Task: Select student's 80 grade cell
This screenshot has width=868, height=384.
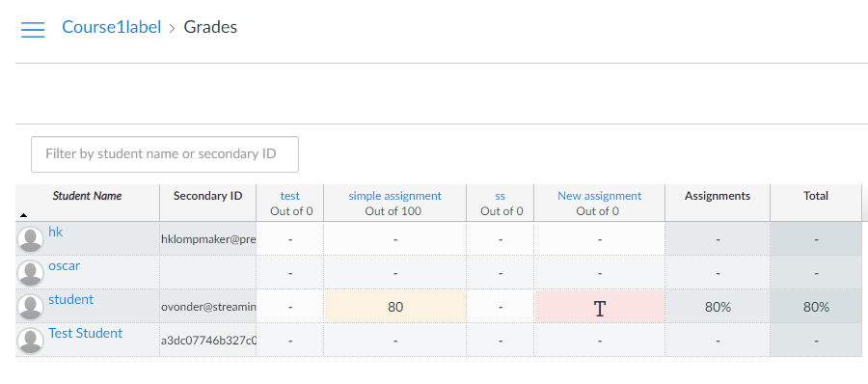Action: 395,307
